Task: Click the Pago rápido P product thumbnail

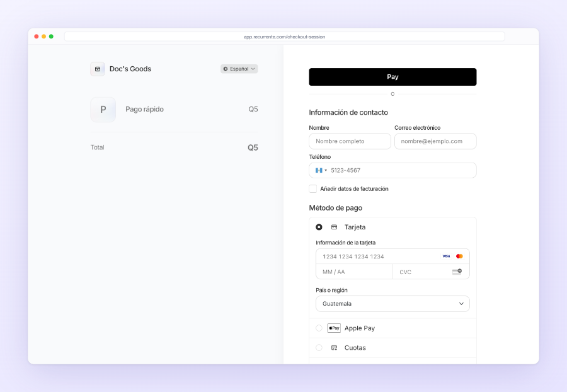Action: click(103, 109)
